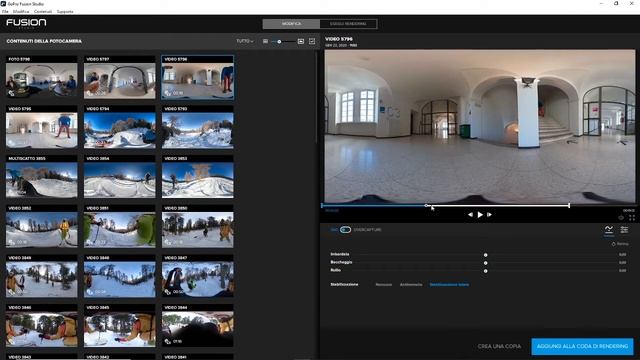Select the Video 5797 thumbnail
Image resolution: width=640 pixels, height=360 pixels.
120,77
